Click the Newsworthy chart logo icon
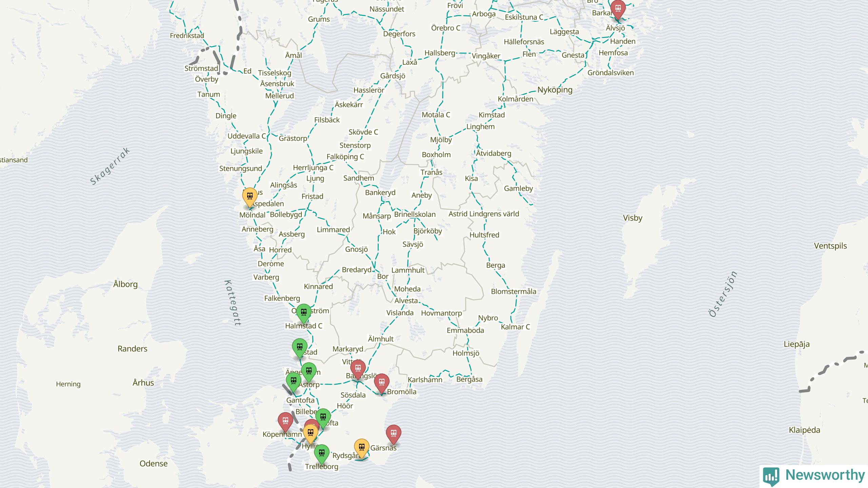The height and width of the screenshot is (488, 868). click(x=771, y=475)
